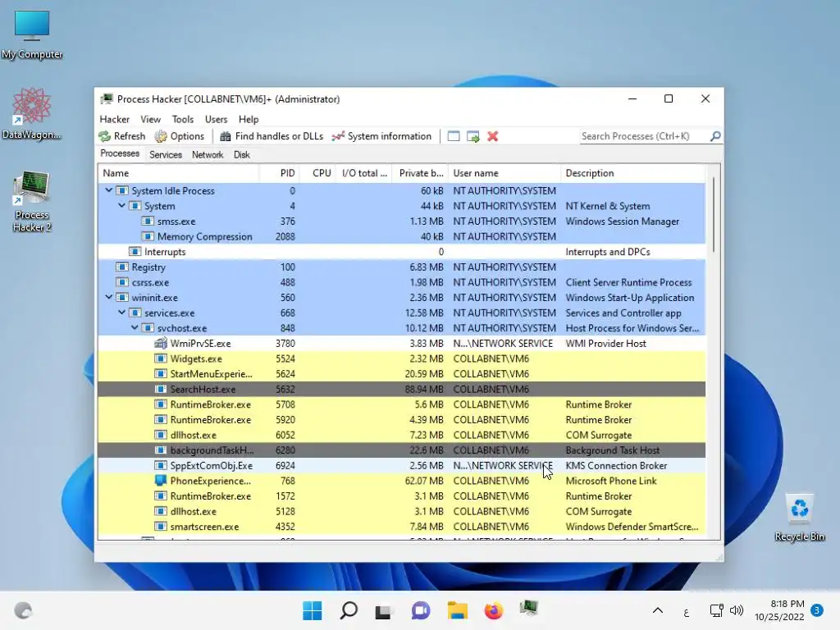
Task: Click the PhoneExperience process icon
Action: (161, 481)
